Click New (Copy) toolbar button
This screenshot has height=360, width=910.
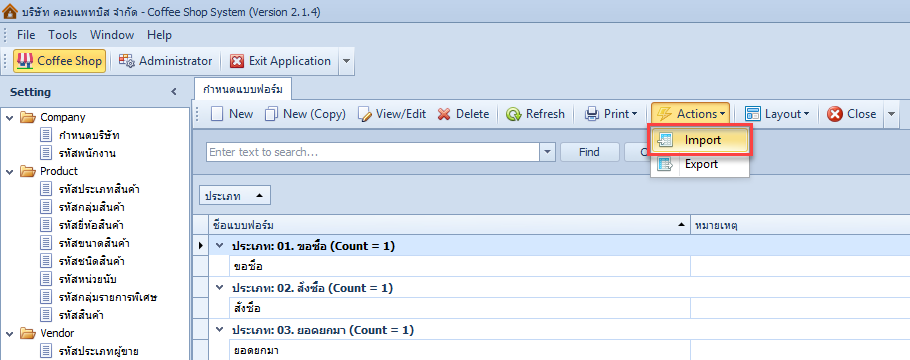pyautogui.click(x=305, y=114)
